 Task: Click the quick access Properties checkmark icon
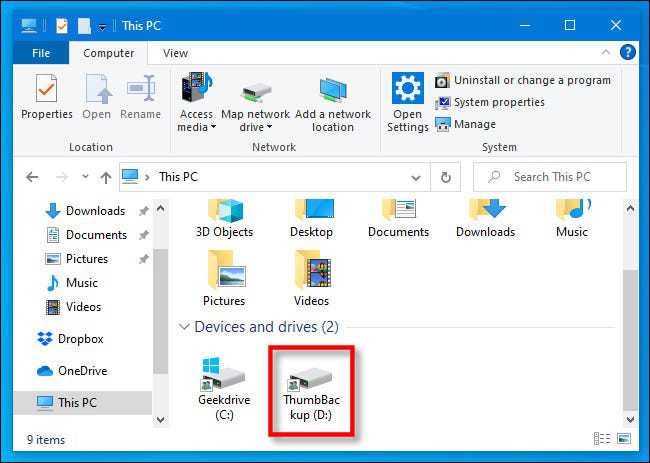click(x=61, y=26)
